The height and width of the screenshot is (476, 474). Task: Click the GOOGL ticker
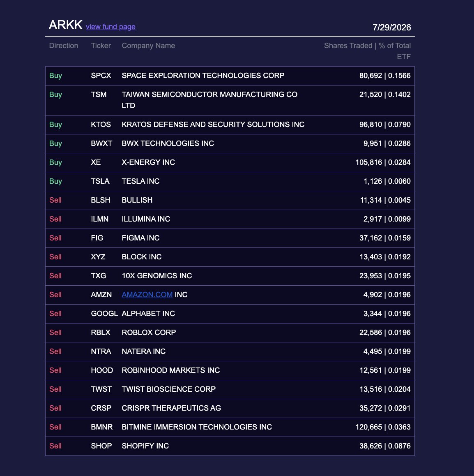click(x=104, y=314)
